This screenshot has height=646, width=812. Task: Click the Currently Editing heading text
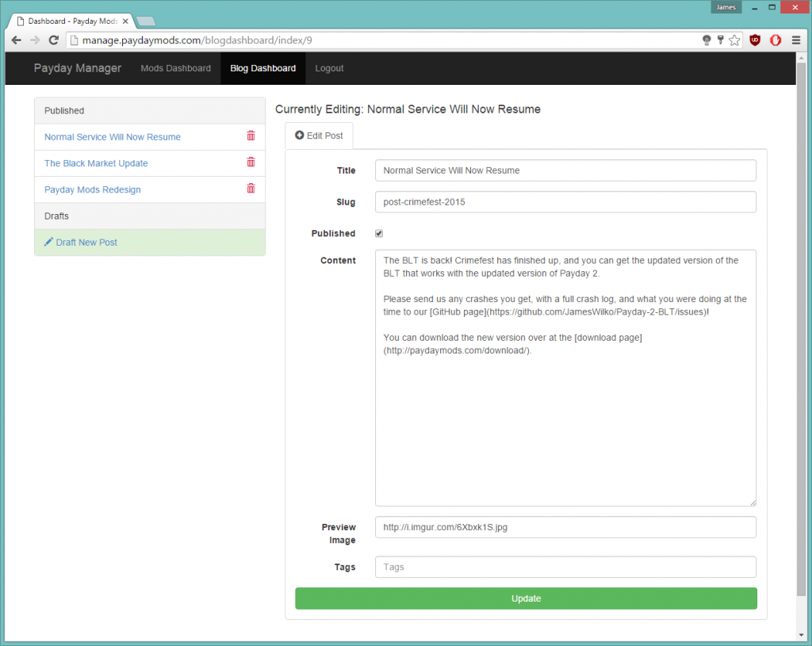coord(408,109)
